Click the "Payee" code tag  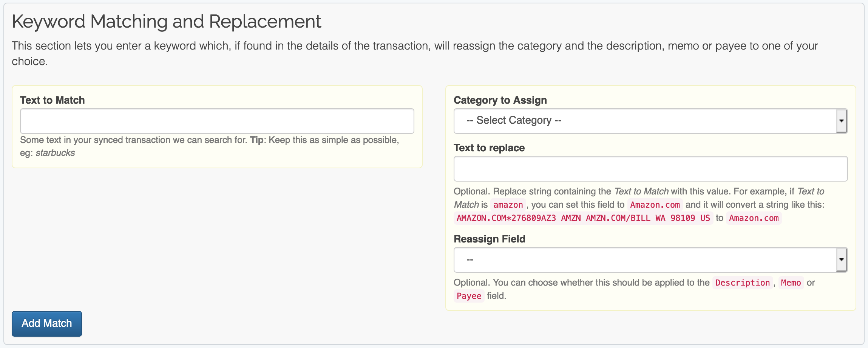469,296
